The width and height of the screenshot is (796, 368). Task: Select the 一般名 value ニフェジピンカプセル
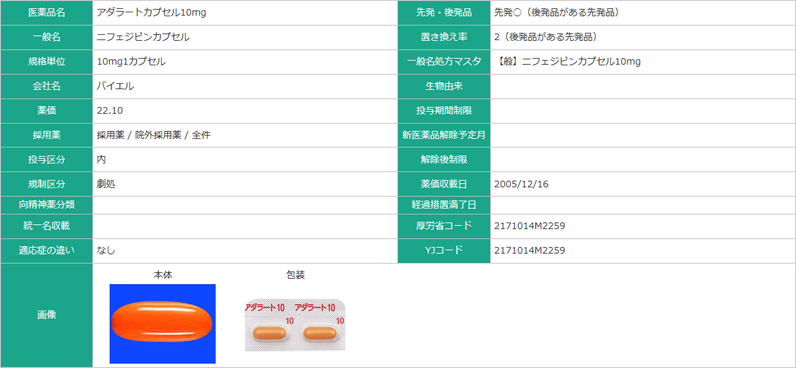144,38
